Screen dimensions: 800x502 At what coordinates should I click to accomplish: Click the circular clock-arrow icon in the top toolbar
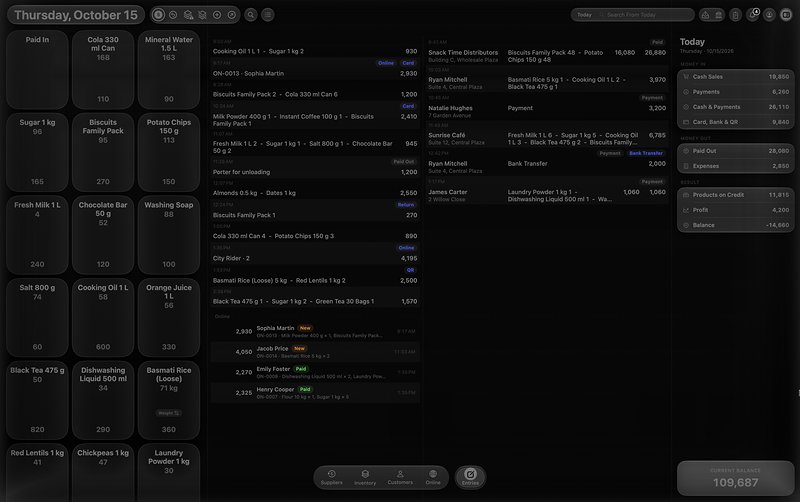pos(173,15)
